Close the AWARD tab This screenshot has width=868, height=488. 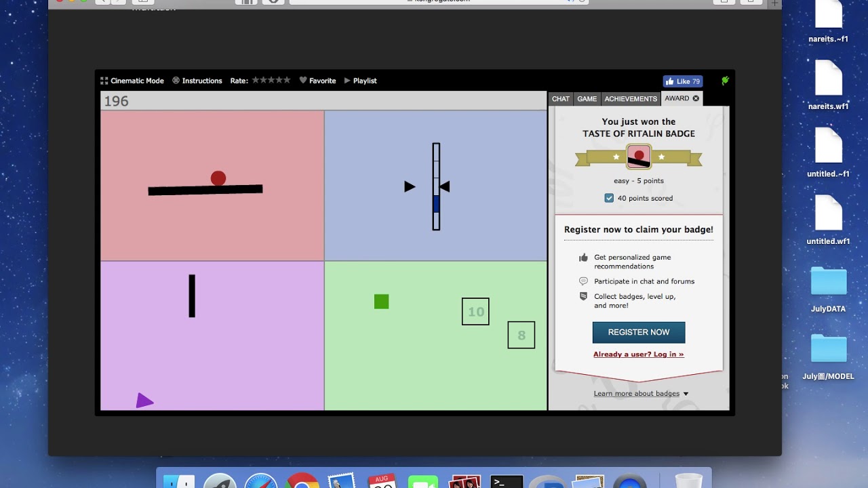coord(696,98)
